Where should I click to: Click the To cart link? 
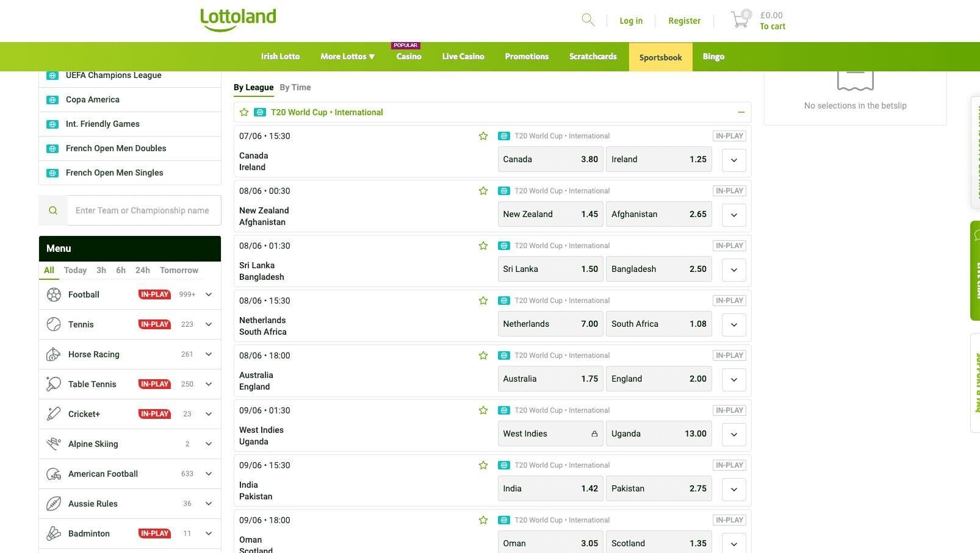[x=773, y=26]
